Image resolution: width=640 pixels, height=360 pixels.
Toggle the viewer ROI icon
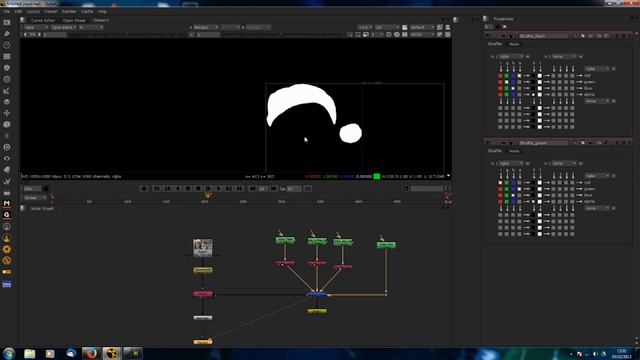[366, 35]
